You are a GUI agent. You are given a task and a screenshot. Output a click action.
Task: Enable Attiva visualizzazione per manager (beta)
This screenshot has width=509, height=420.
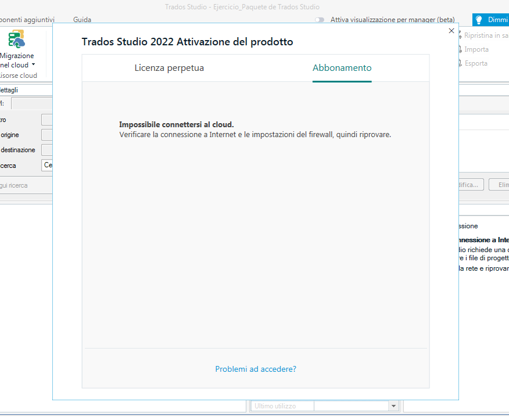320,19
